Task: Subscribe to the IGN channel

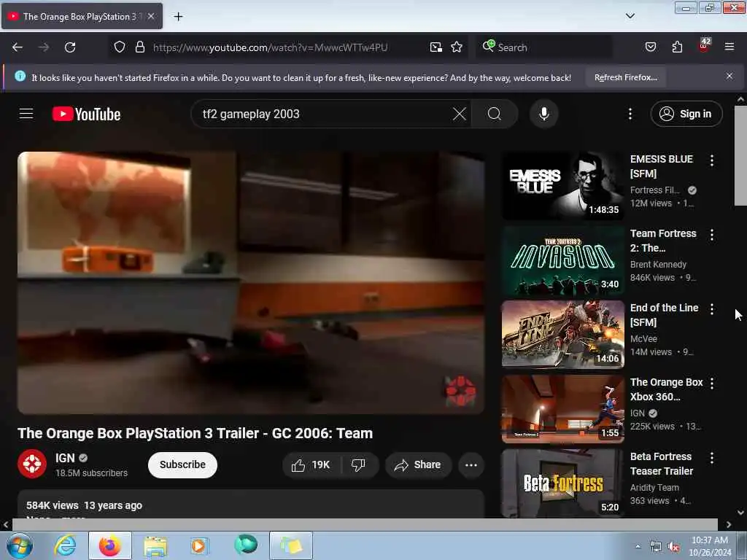Action: (x=182, y=464)
